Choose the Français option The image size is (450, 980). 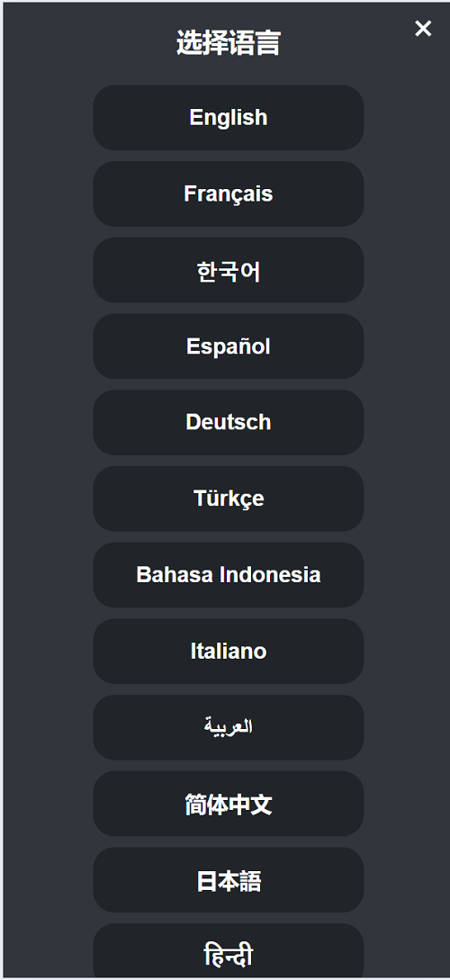click(228, 193)
